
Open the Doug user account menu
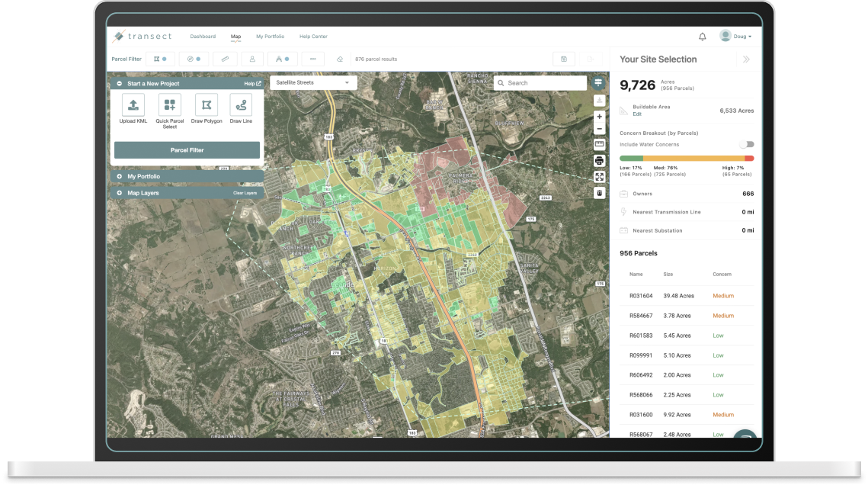pos(736,36)
